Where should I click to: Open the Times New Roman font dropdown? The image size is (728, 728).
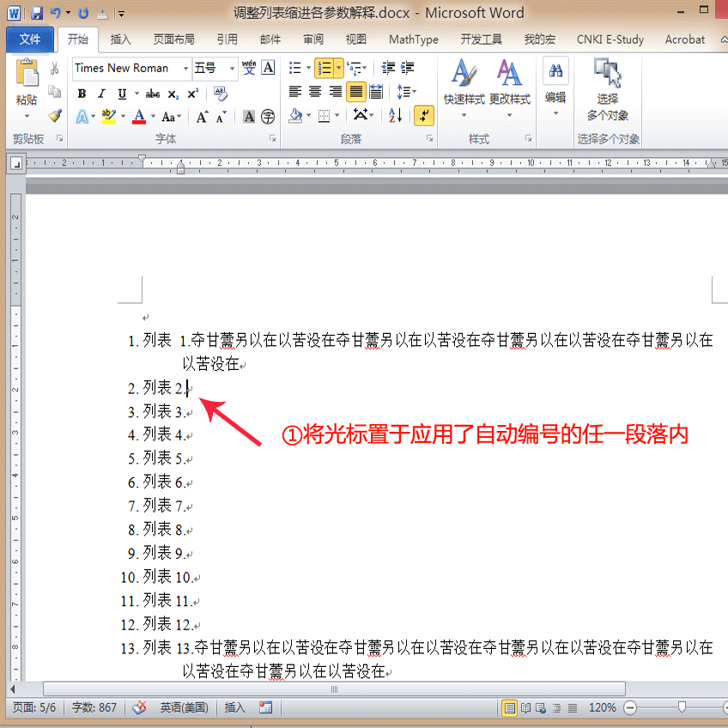tap(185, 69)
